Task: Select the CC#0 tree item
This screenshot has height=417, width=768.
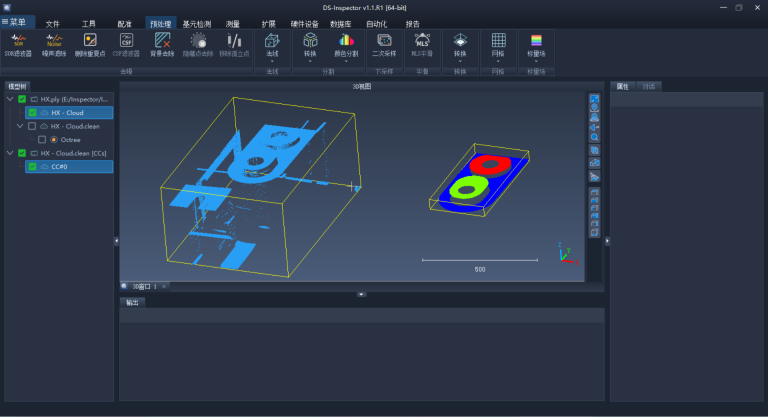Action: click(69, 167)
